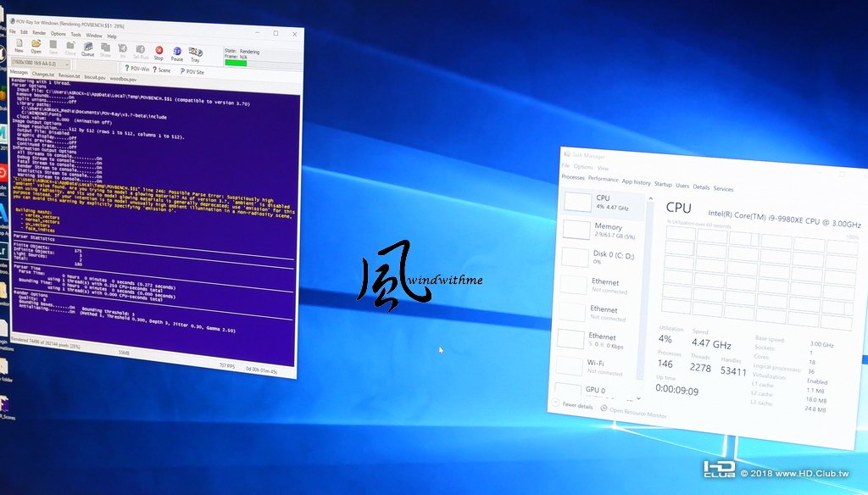868x495 pixels.
Task: Click the '0:00:09:09' up time value
Action: 676,391
